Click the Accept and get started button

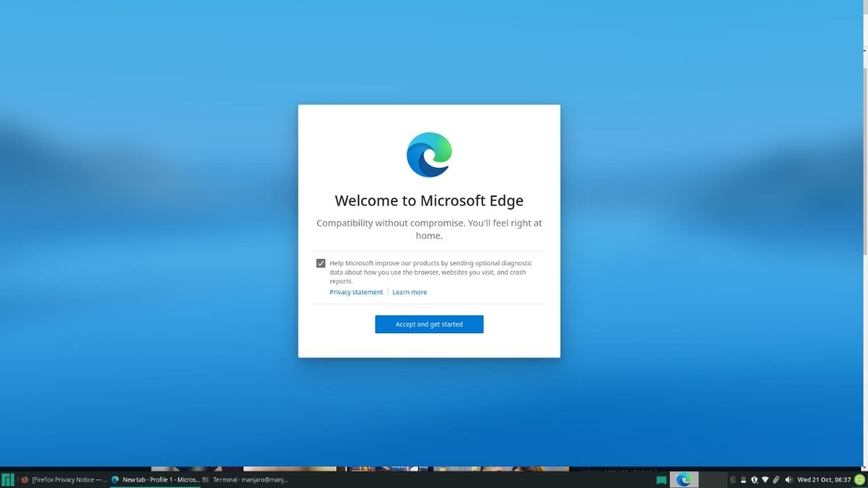coord(429,324)
